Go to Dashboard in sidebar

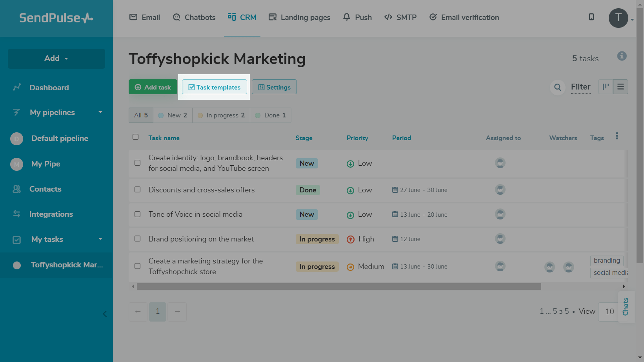[49, 88]
